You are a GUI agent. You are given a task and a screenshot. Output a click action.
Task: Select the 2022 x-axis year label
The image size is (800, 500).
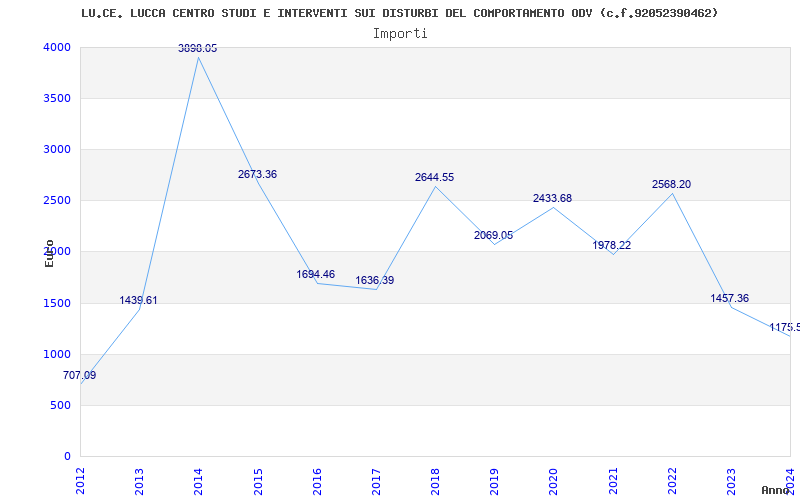tap(671, 480)
